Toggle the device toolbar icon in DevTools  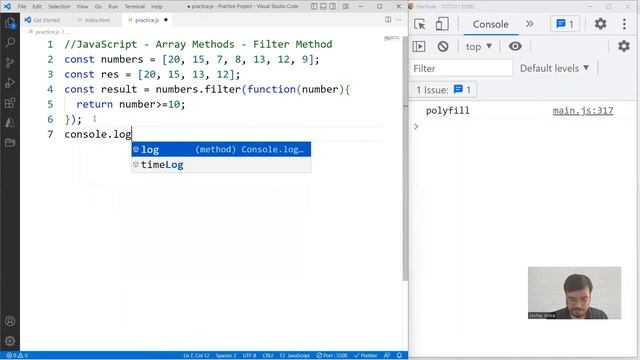(x=442, y=24)
